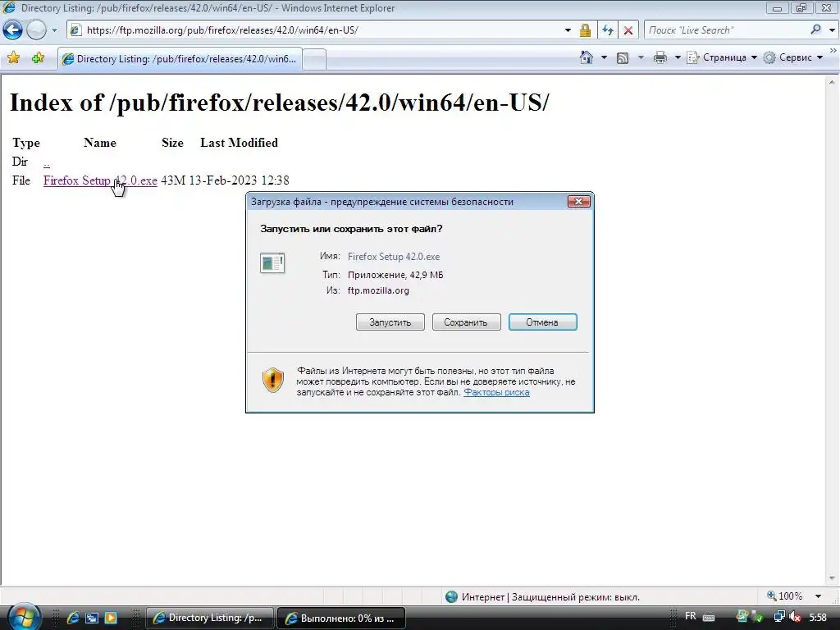Click the 5:58 system clock
Viewport: 840px width, 630px height.
coord(818,618)
